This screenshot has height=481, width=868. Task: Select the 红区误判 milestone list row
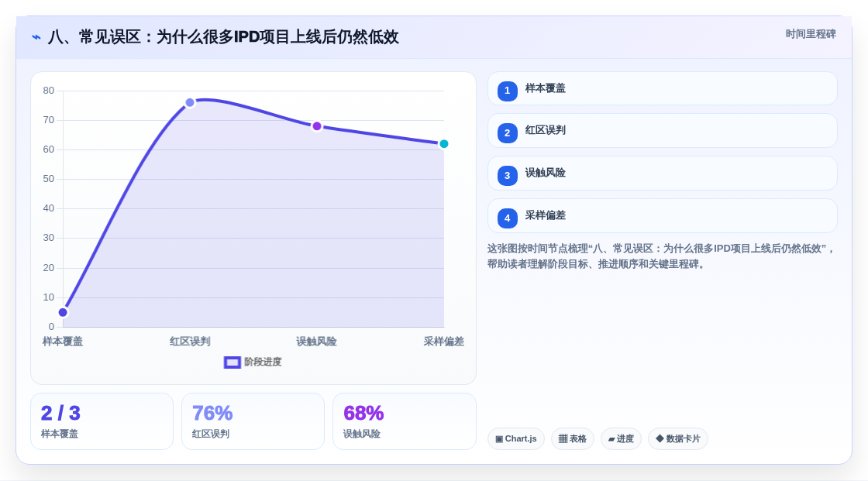point(662,131)
